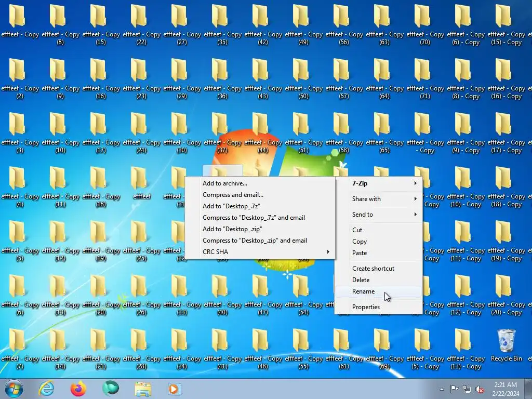
Task: Click the muted volume tray icon
Action: click(x=480, y=389)
